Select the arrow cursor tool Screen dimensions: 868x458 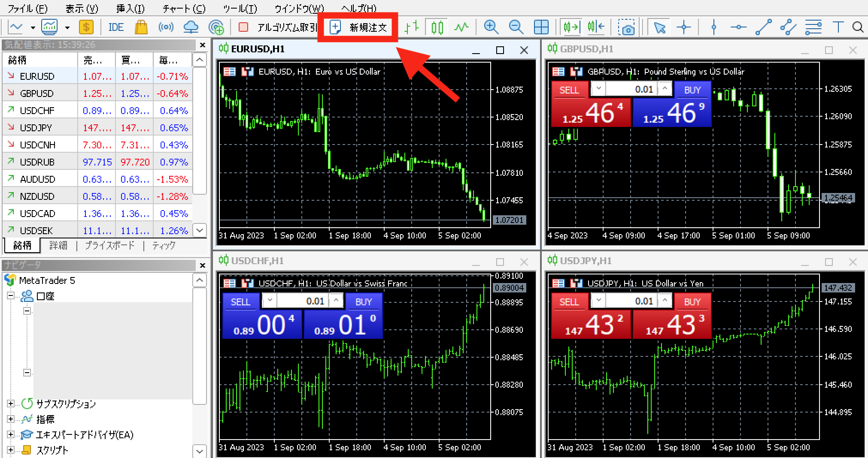[659, 27]
